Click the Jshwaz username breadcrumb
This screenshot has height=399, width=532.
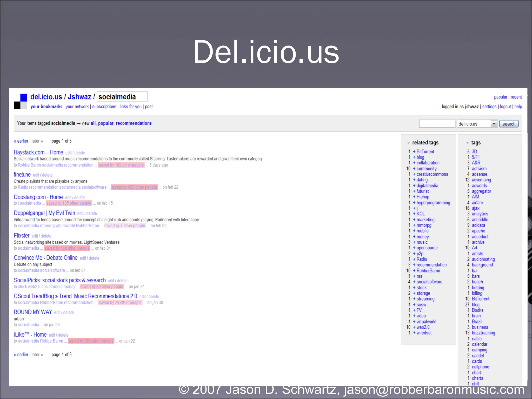[79, 97]
